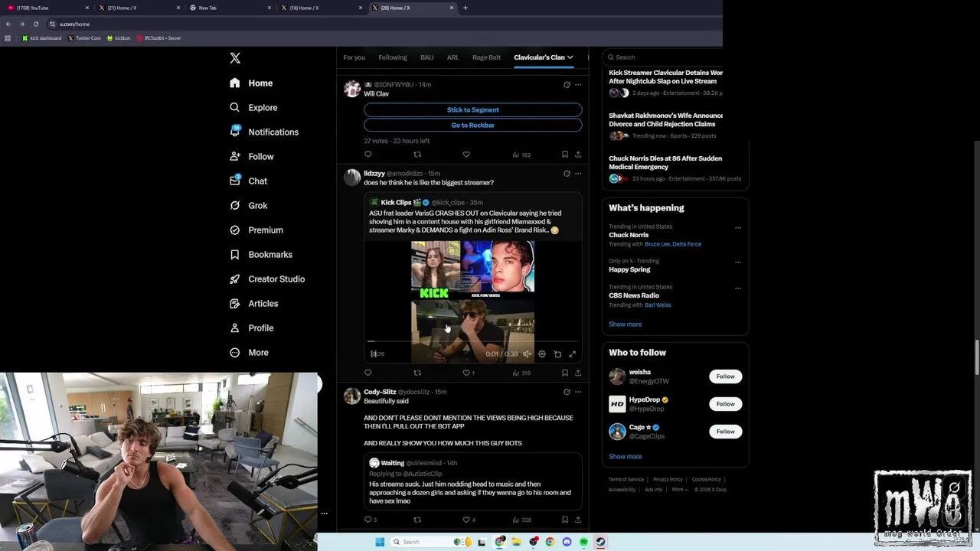Open more options for CBS News Radio trend
980x551 pixels.
(738, 288)
